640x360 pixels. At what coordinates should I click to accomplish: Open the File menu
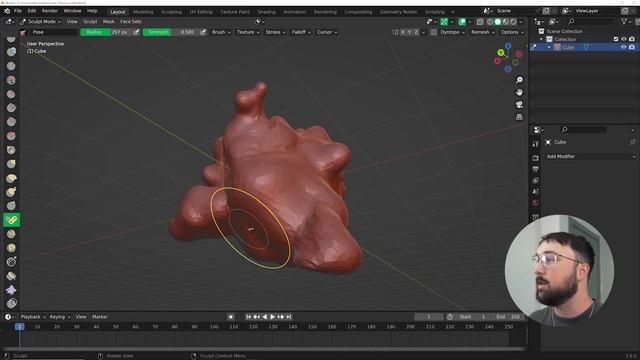pos(18,11)
